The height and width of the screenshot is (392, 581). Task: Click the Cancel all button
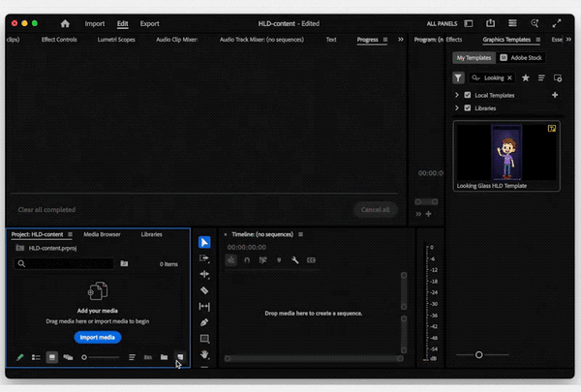click(x=375, y=210)
